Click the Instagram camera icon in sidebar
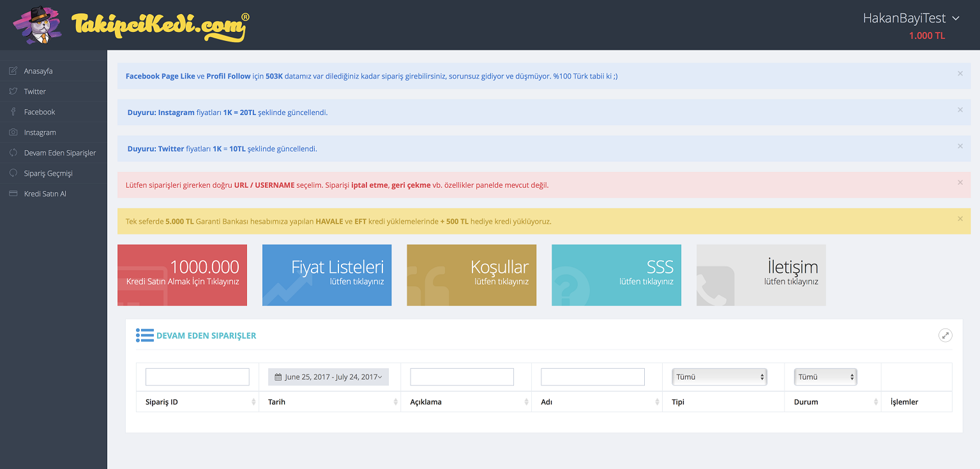Screen dimensions: 980x469 pyautogui.click(x=13, y=132)
